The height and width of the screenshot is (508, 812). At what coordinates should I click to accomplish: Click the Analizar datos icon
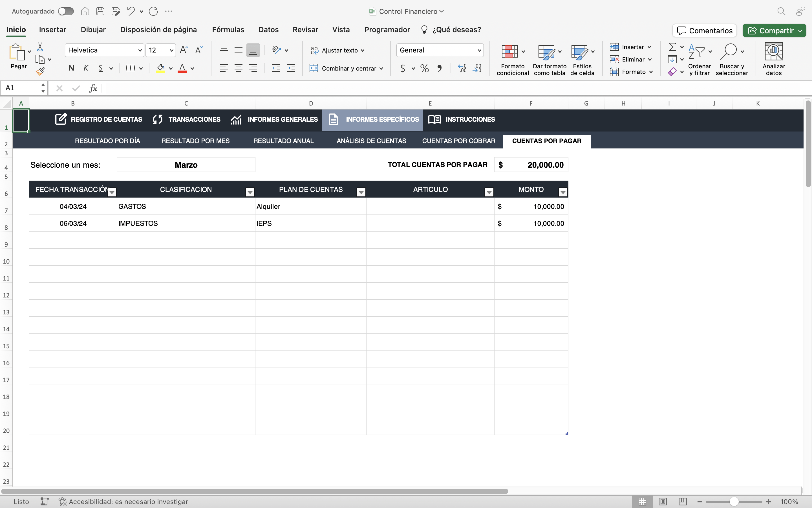click(773, 52)
